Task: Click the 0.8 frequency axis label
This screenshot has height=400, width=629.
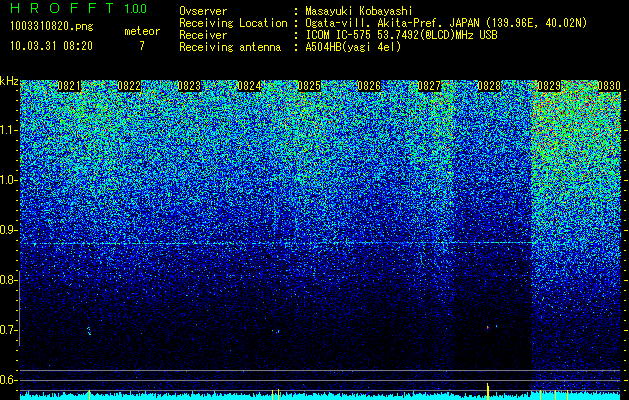Action: click(8, 280)
